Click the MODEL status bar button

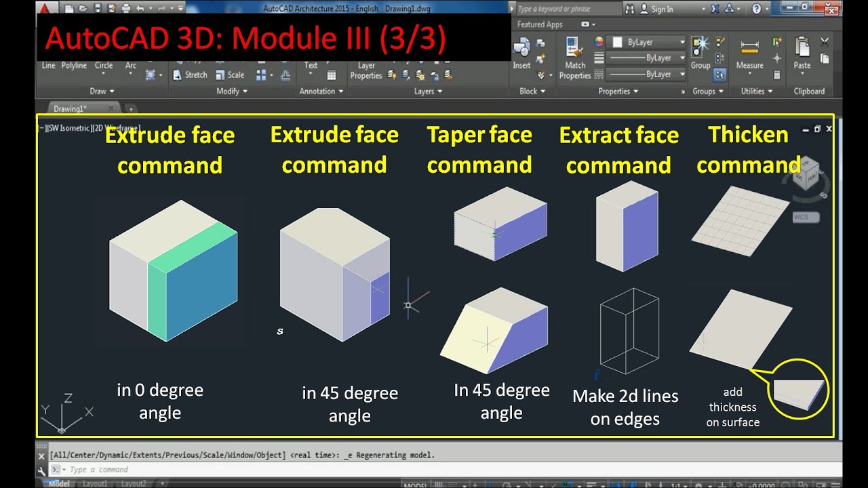414,485
